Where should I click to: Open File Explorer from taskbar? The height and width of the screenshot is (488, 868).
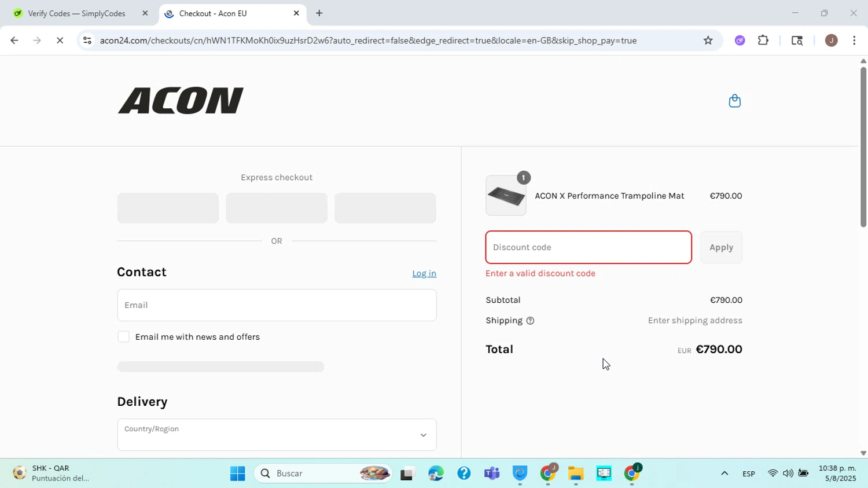pos(576,474)
